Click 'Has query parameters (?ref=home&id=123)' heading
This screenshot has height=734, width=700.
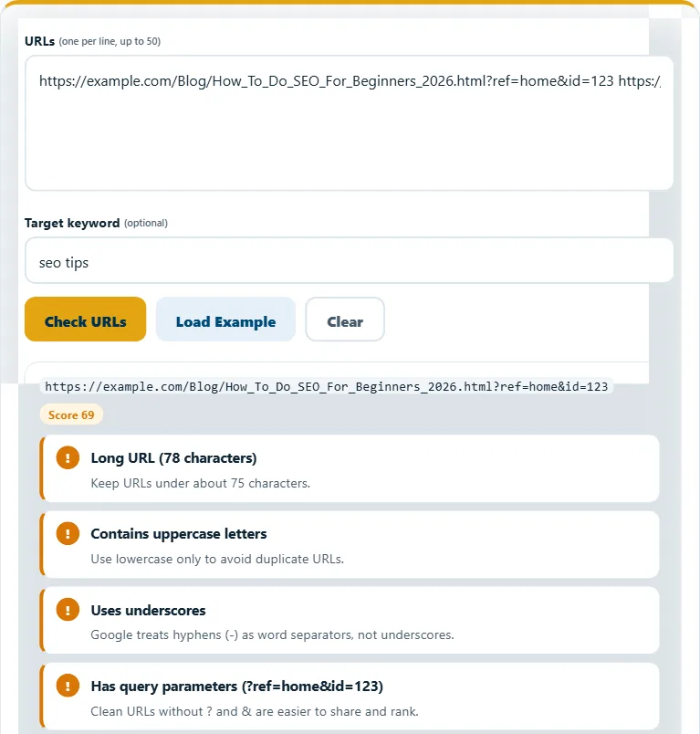tap(236, 687)
